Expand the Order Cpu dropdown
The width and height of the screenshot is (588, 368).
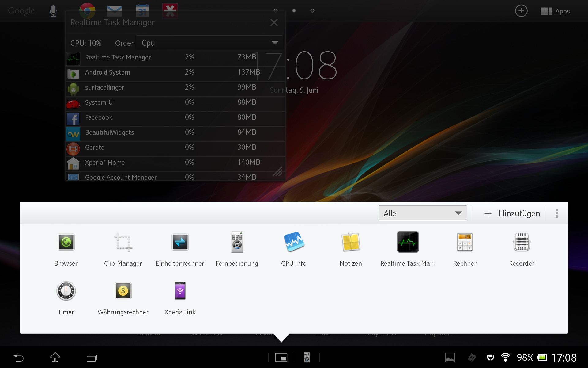pyautogui.click(x=209, y=43)
